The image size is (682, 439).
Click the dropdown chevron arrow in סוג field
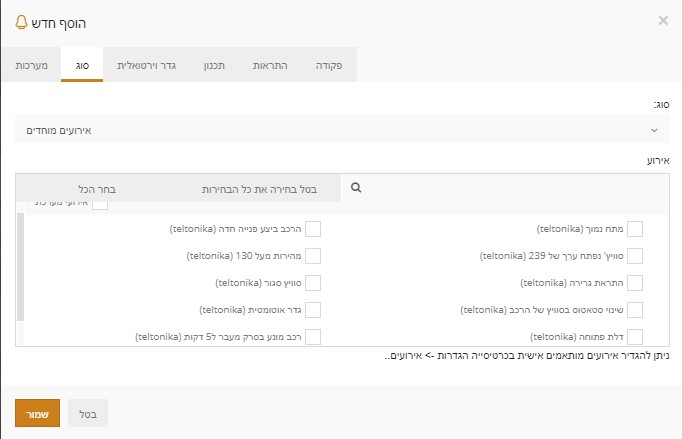tap(654, 129)
